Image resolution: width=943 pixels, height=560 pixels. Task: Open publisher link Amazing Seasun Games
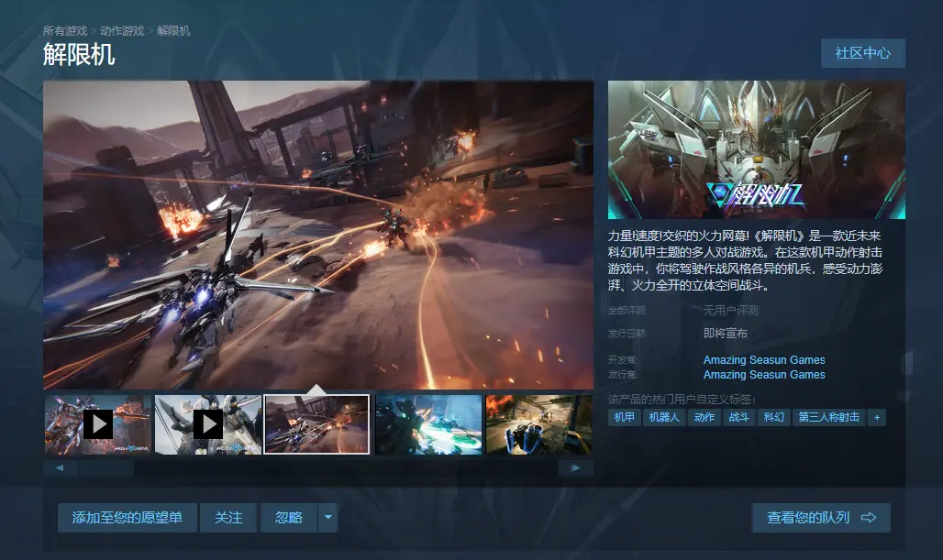click(x=764, y=374)
